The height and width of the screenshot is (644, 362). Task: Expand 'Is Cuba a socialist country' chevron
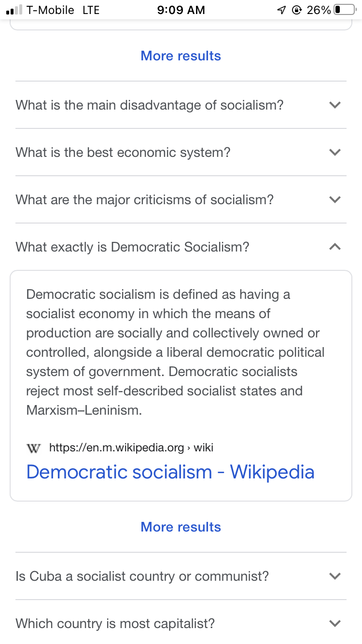[334, 576]
